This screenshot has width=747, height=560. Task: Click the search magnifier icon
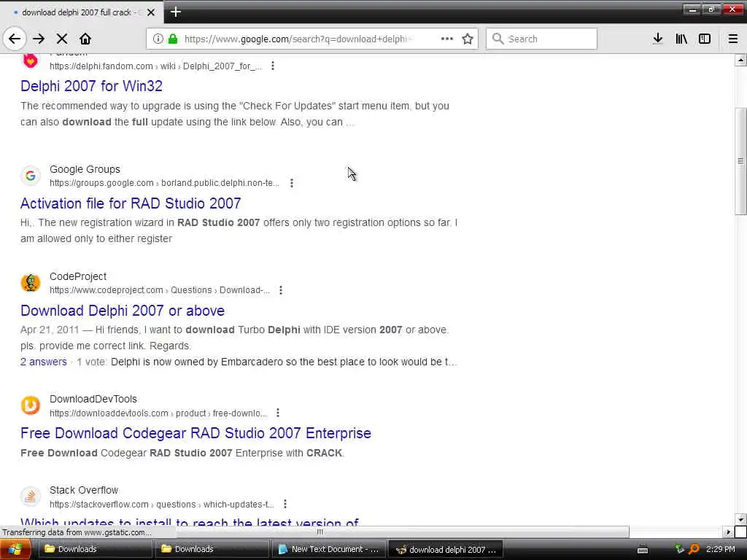coord(498,39)
